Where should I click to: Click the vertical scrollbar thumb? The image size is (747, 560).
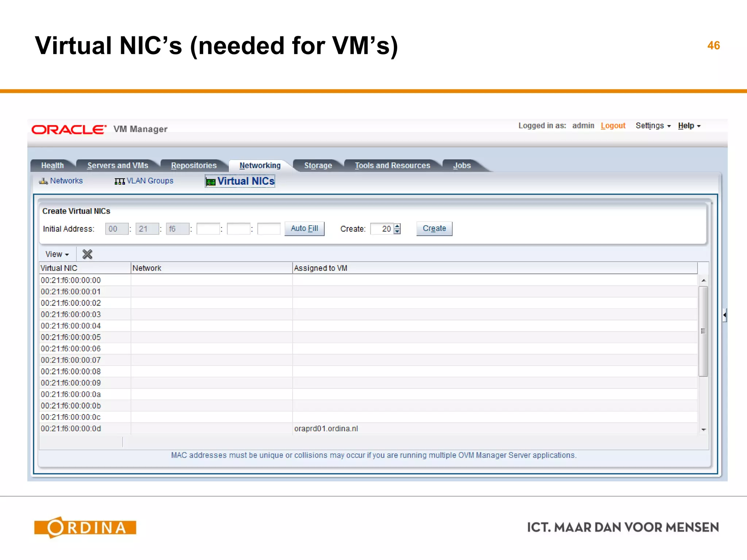(703, 331)
